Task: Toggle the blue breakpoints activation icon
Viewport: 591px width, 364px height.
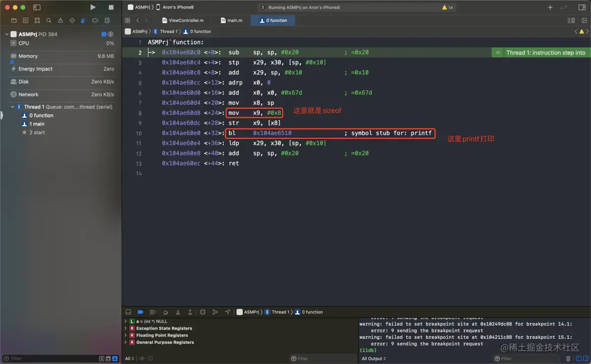Action: point(140,312)
